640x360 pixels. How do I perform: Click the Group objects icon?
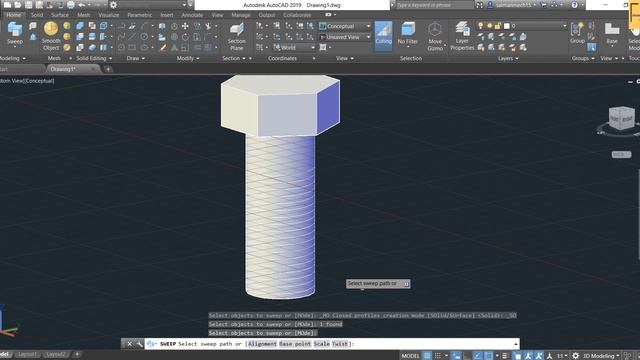[x=577, y=33]
